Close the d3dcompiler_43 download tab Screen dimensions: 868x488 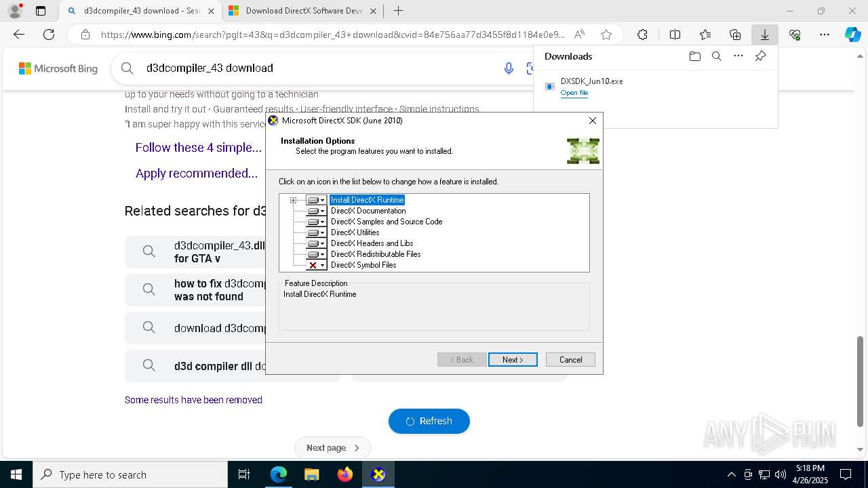[x=211, y=11]
